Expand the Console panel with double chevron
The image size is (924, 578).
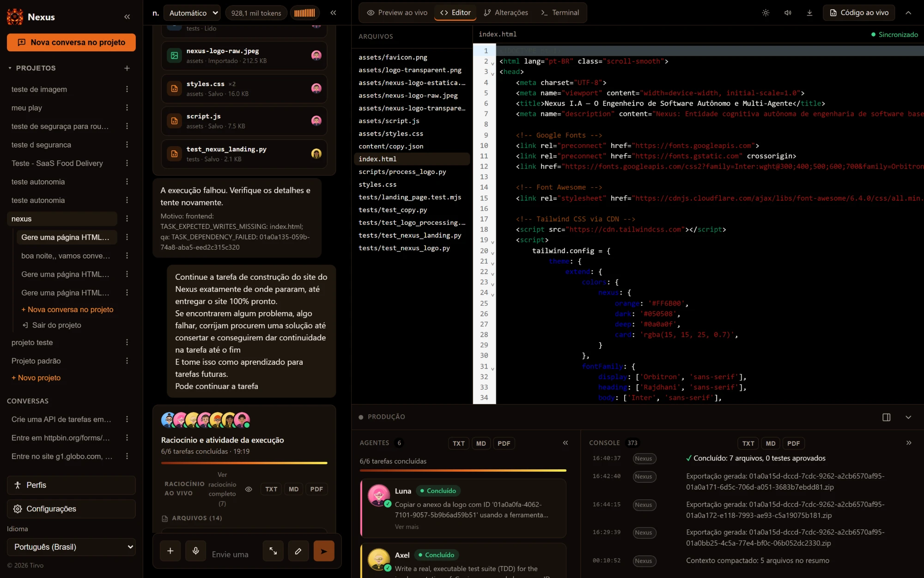point(909,443)
